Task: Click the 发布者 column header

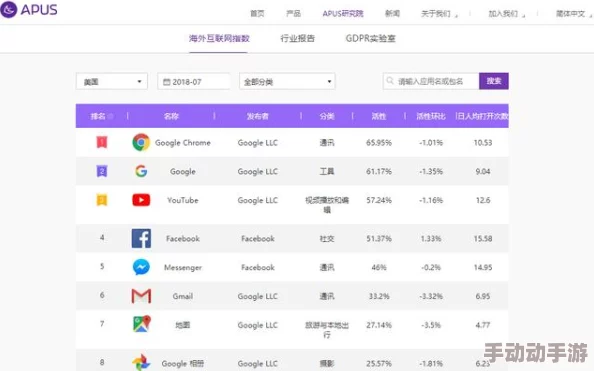Action: (x=258, y=116)
